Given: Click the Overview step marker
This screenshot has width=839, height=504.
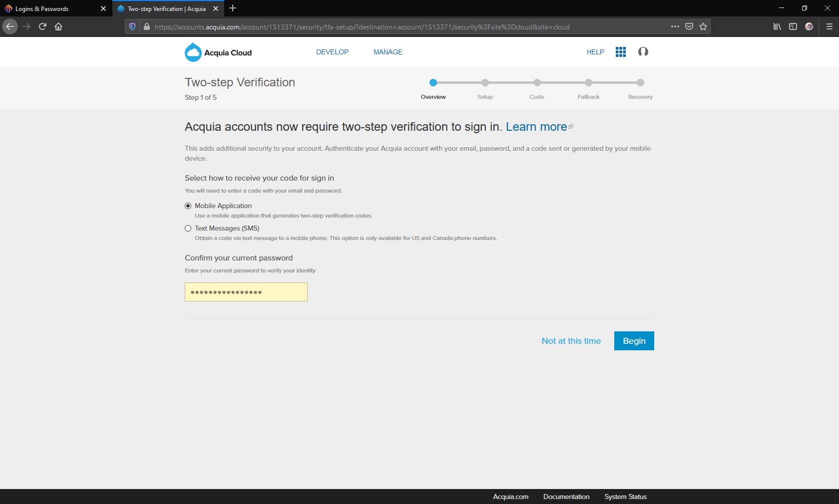Looking at the screenshot, I should pos(433,82).
